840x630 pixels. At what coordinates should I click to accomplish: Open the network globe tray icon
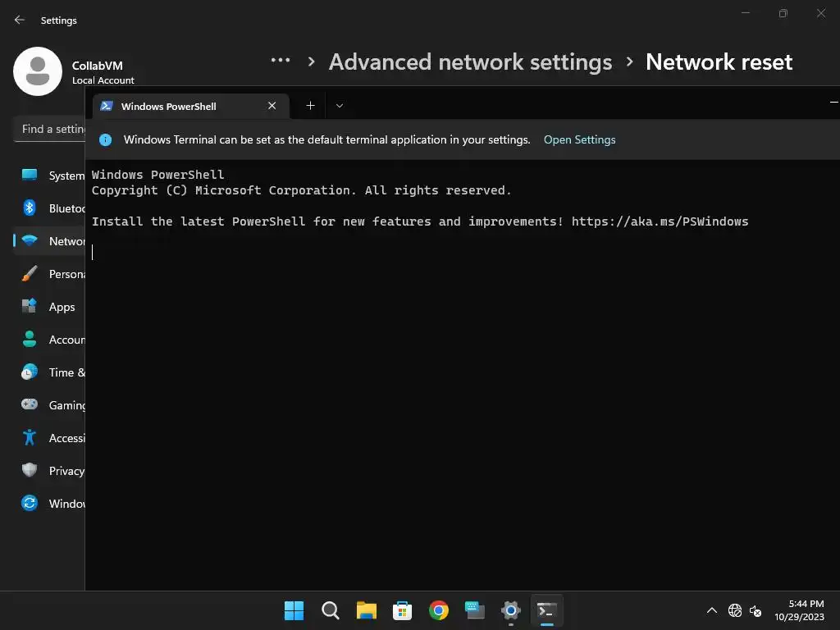735,610
